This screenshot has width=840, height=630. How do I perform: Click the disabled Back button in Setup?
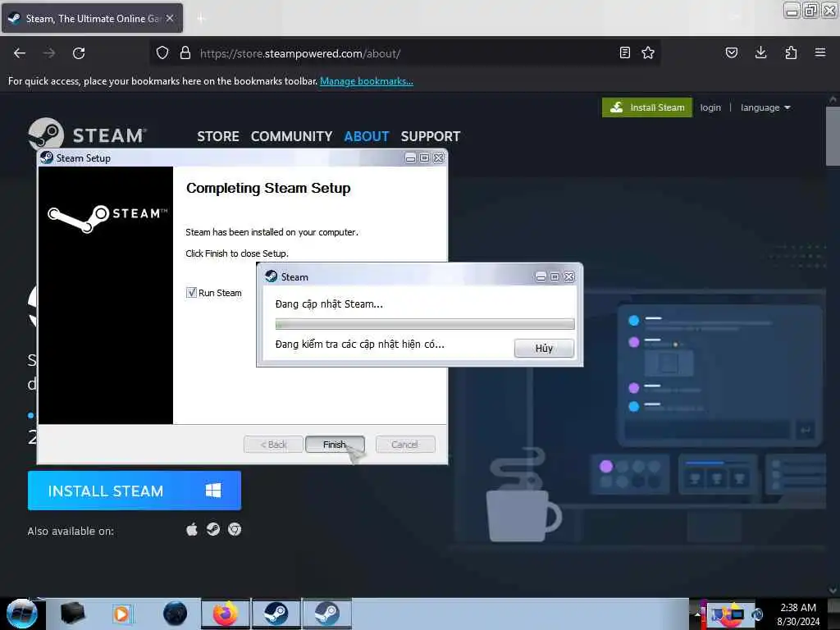coord(273,445)
